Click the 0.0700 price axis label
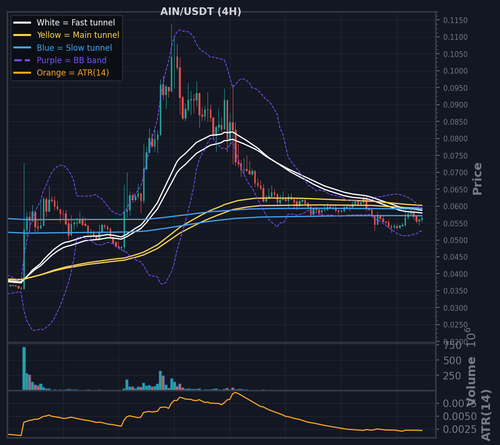The width and height of the screenshot is (500, 445). tap(455, 173)
